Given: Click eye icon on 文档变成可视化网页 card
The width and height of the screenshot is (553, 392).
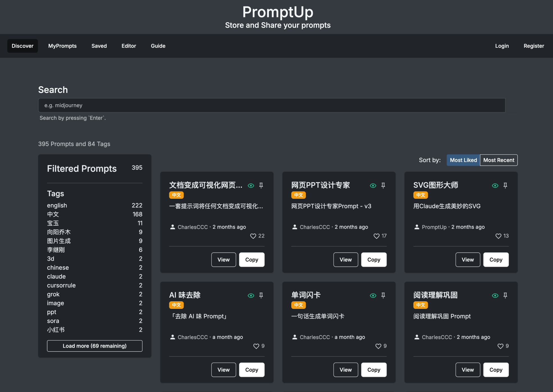Looking at the screenshot, I should [251, 186].
